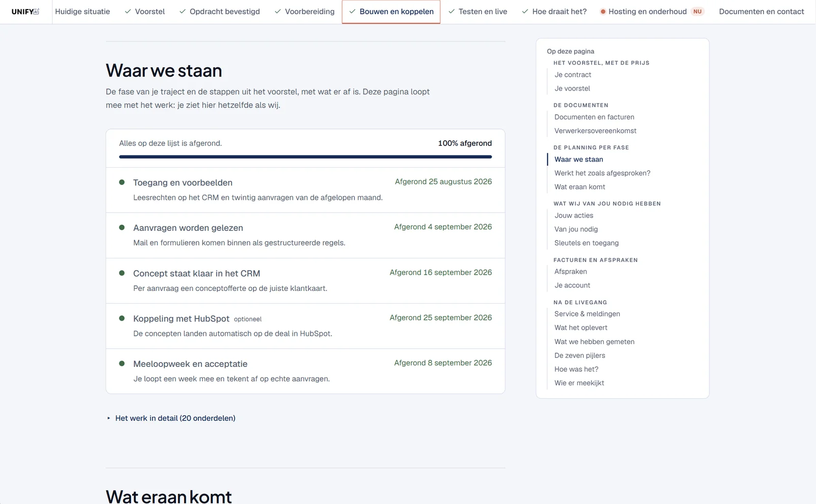816x504 pixels.
Task: Jump to Wat eraan komt sidebar link
Action: pos(580,187)
